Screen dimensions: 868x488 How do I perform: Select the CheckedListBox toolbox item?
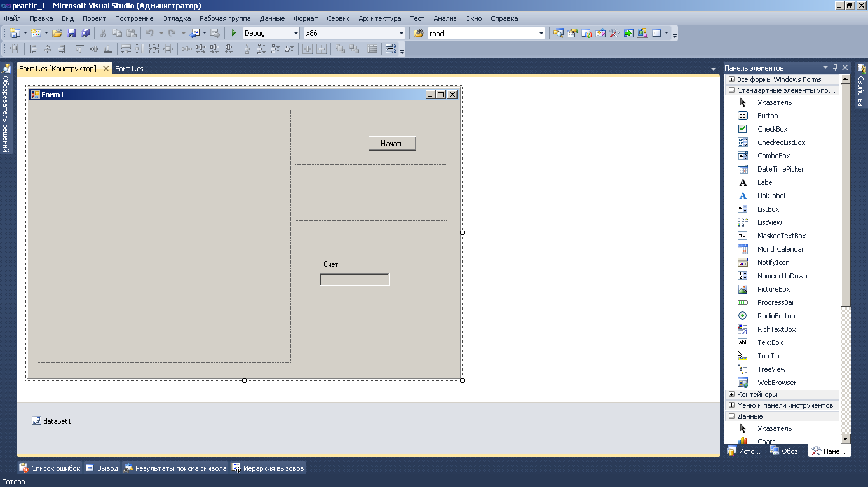click(782, 142)
